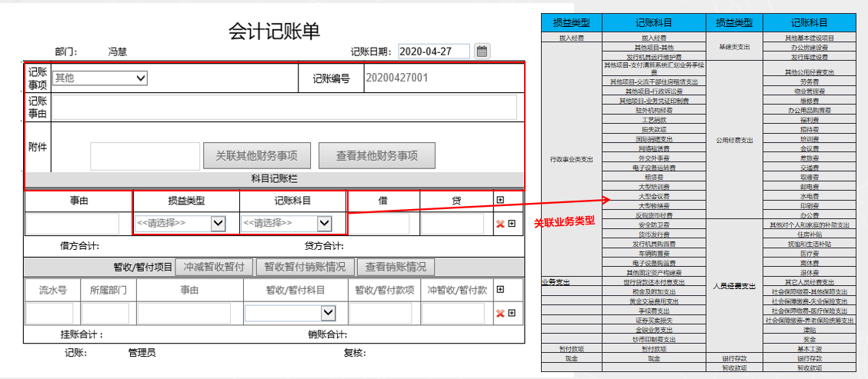The height and width of the screenshot is (379, 868).
Task: Click the 人员经费支出 category cell
Action: coord(735,286)
